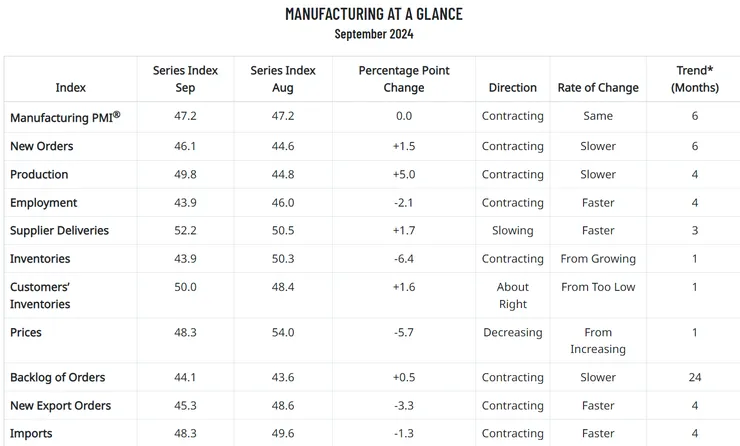Click the Production index label
This screenshot has height=446, width=740.
pos(39,174)
